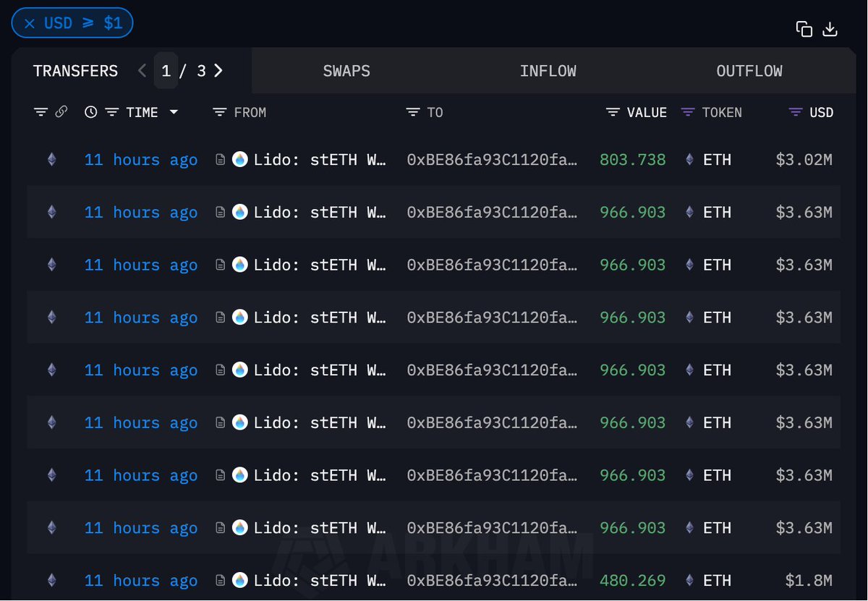Toggle the clock time-format icon
This screenshot has height=601, width=868.
tap(90, 112)
